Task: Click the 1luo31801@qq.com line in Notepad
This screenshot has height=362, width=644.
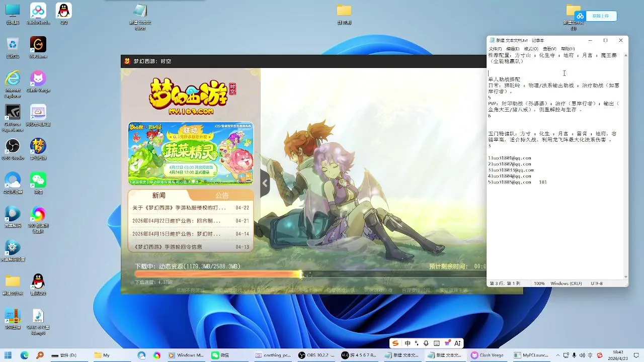Action: coord(510,158)
